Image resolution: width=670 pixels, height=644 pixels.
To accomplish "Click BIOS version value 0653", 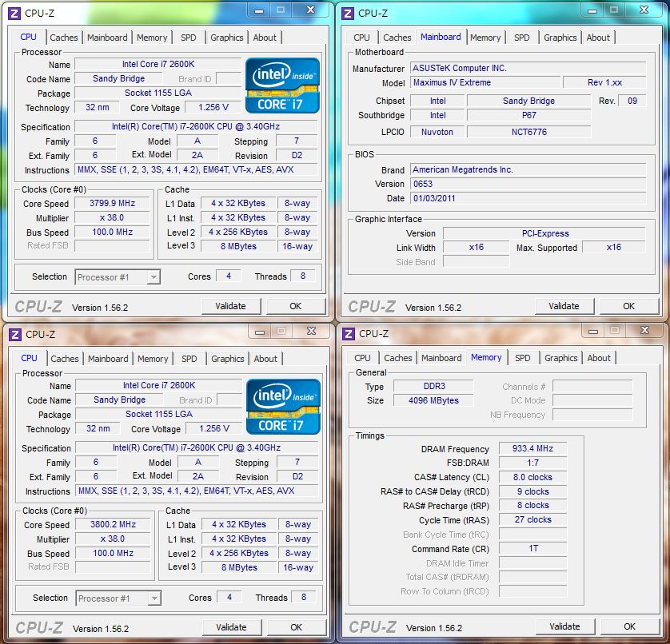I will point(528,184).
